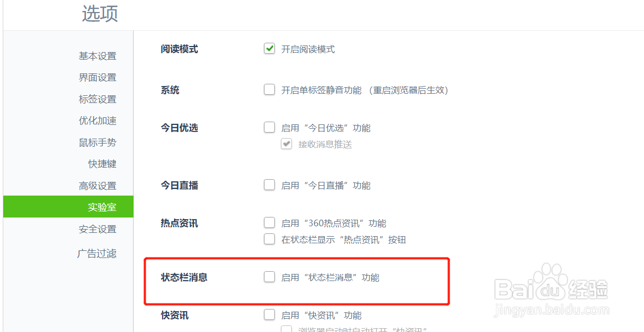644x332 pixels.
Task: Go to 安全设置 in the sidebar
Action: point(97,229)
